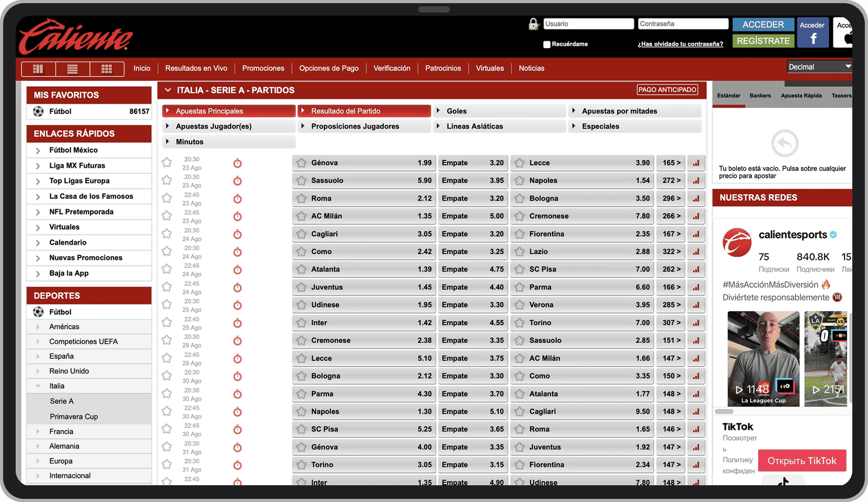Open Resultados en Vivo menu item
868x502 pixels.
pos(196,69)
